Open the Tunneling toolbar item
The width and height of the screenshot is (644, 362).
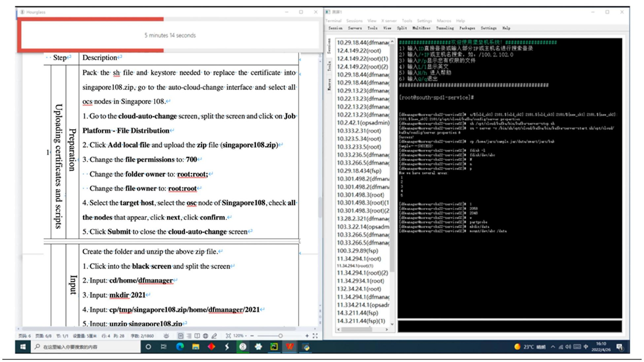click(x=445, y=28)
